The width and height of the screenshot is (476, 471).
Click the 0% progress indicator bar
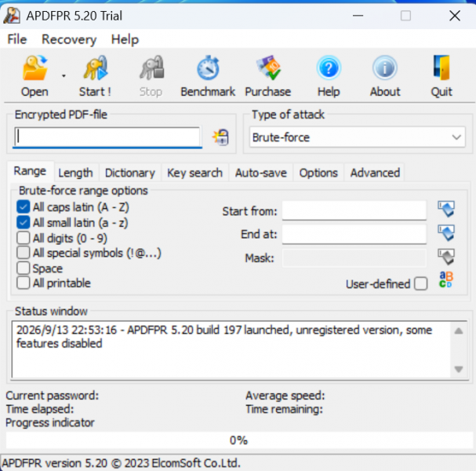pos(239,440)
